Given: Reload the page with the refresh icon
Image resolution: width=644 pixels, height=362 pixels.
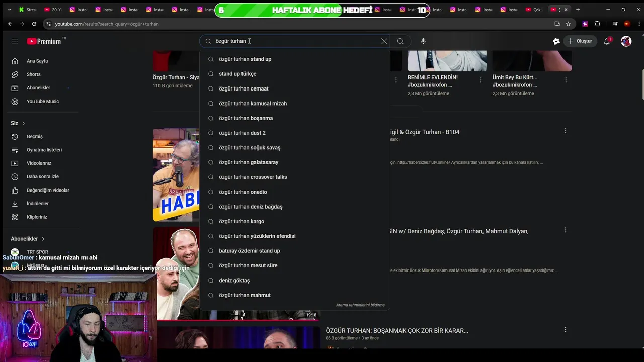Looking at the screenshot, I should 34,24.
